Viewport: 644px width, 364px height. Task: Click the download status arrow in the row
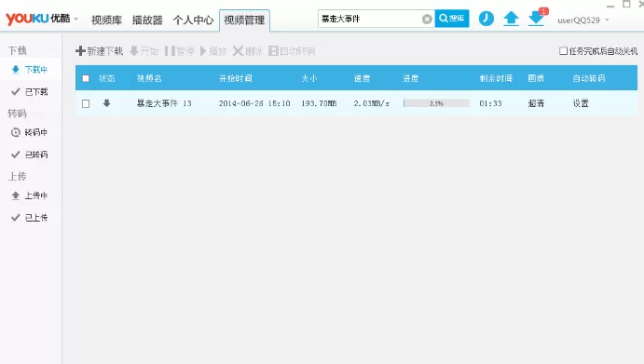[107, 103]
